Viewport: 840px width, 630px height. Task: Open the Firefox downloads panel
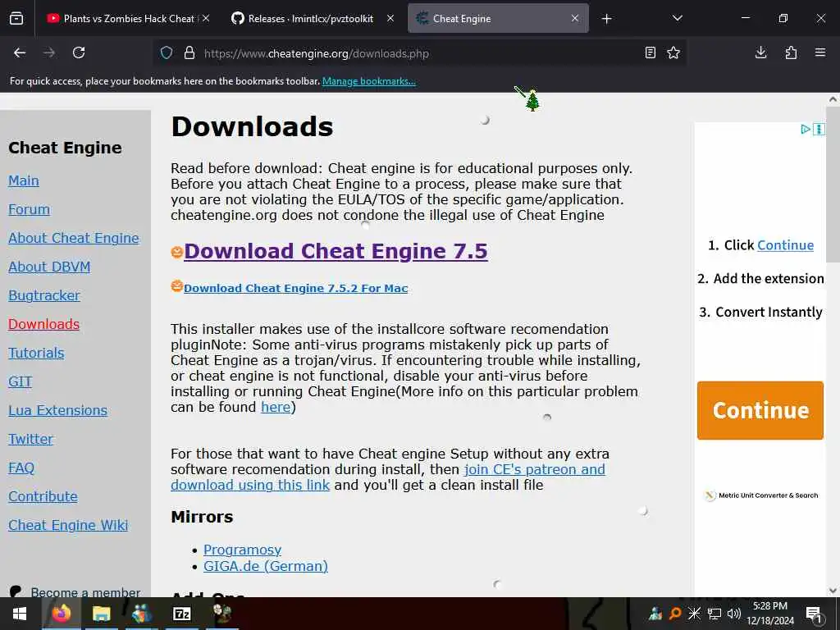click(x=760, y=52)
